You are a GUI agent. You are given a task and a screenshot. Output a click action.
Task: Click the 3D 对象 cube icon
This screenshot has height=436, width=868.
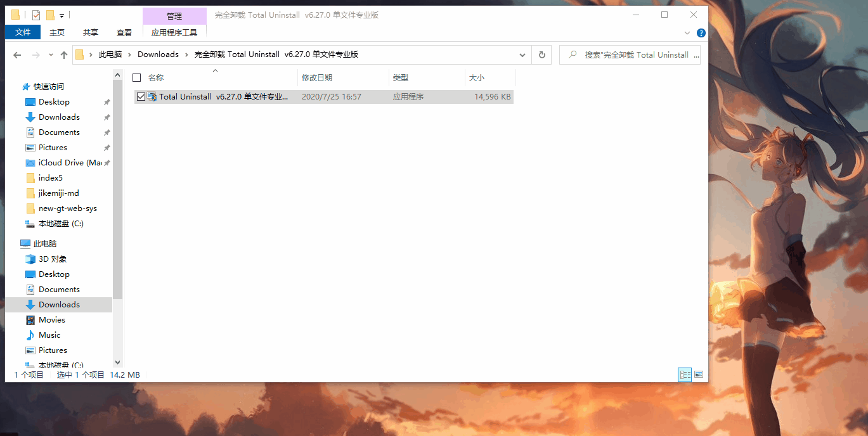pyautogui.click(x=30, y=259)
